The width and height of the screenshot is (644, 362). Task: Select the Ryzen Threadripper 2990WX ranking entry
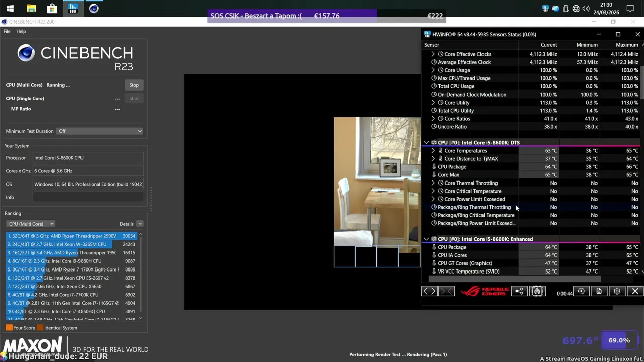71,236
